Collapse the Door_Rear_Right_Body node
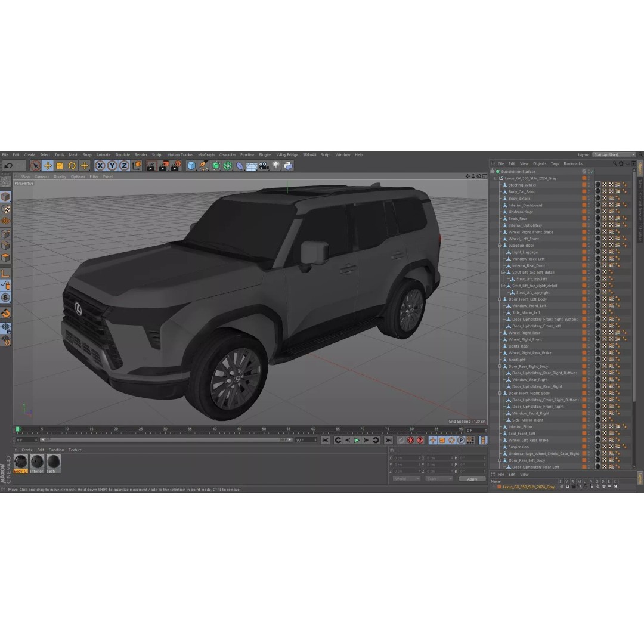Image resolution: width=644 pixels, height=644 pixels. pos(500,366)
